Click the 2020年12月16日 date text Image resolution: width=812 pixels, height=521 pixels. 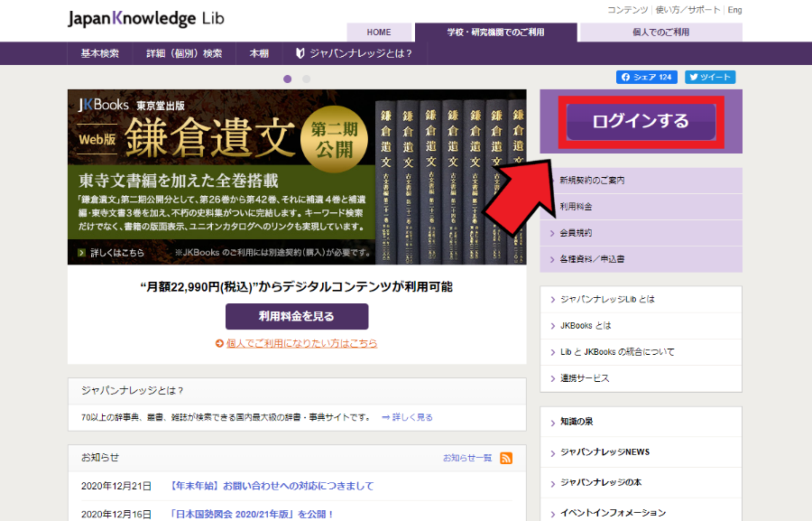click(116, 515)
